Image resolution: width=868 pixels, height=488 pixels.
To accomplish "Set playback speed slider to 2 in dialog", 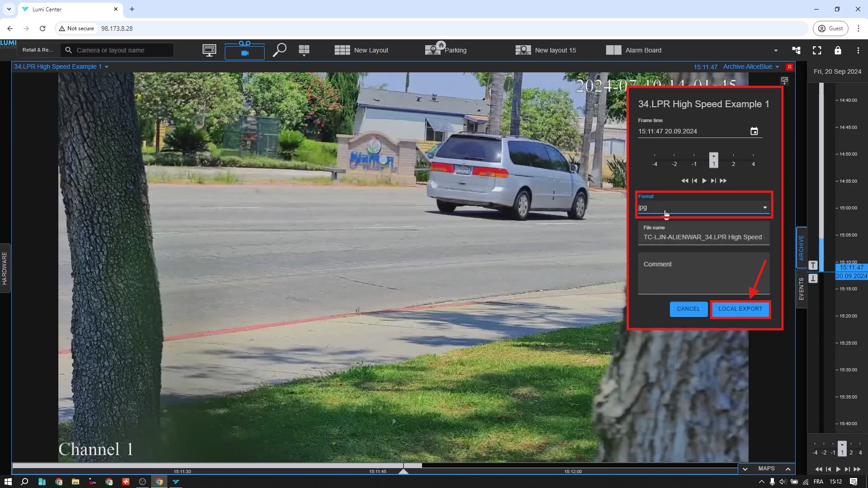I will click(x=733, y=159).
